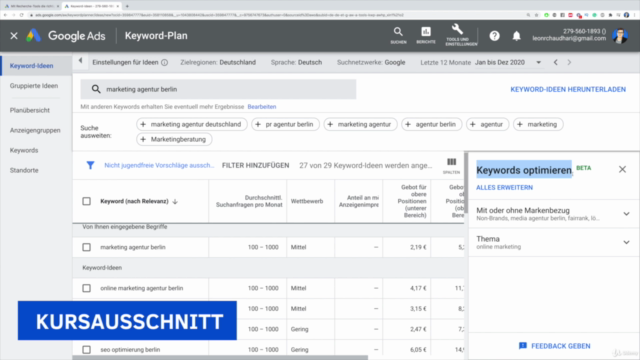Open the notifications bell
Screen dimensions: 640x360
(x=516, y=36)
